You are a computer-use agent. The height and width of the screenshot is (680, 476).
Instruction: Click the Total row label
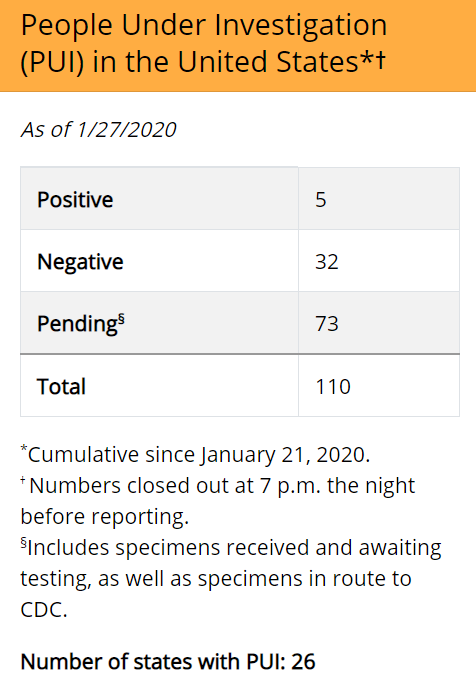[x=61, y=386]
